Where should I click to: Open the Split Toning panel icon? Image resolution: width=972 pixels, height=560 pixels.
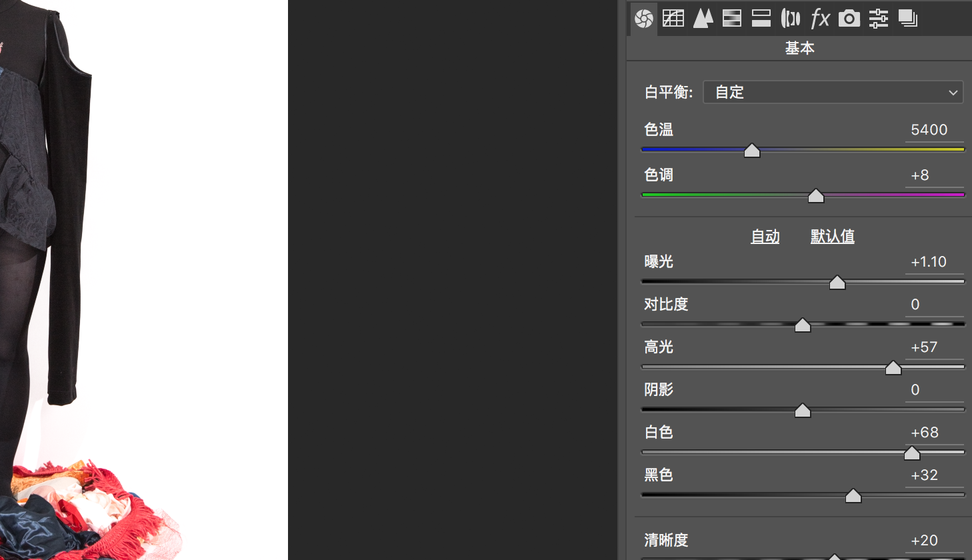[x=761, y=19]
